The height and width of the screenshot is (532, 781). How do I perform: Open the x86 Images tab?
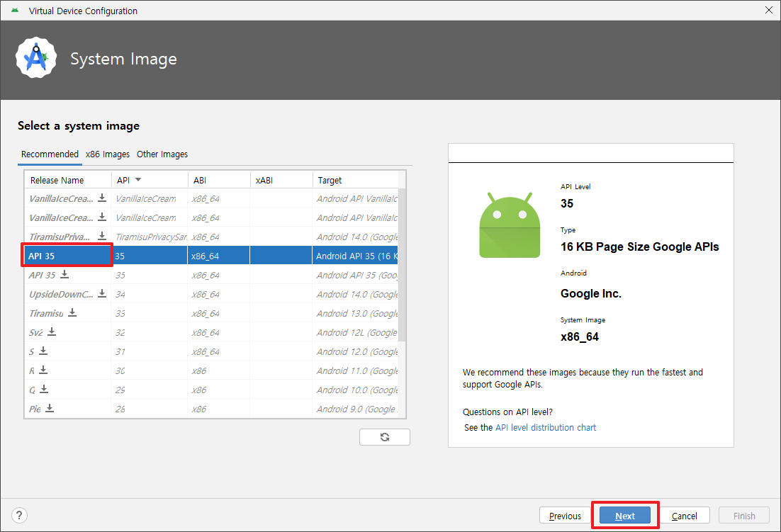pyautogui.click(x=108, y=154)
